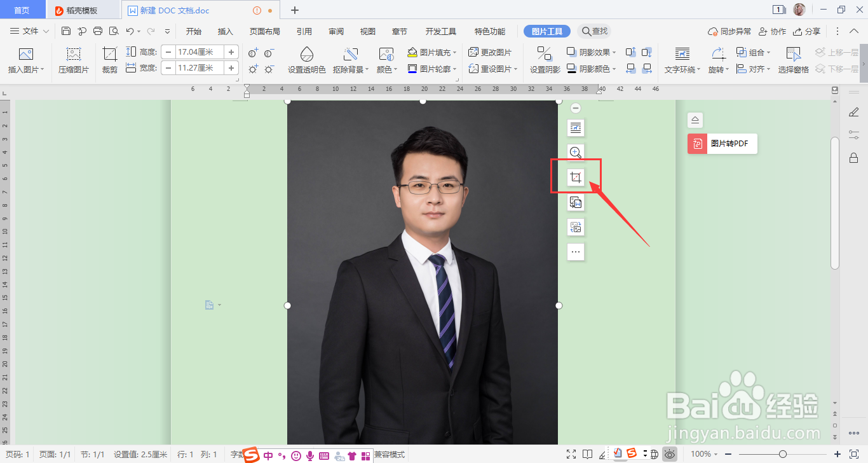Click the Print icon in quick access toolbar
Screen dimensions: 868x463
[98, 31]
